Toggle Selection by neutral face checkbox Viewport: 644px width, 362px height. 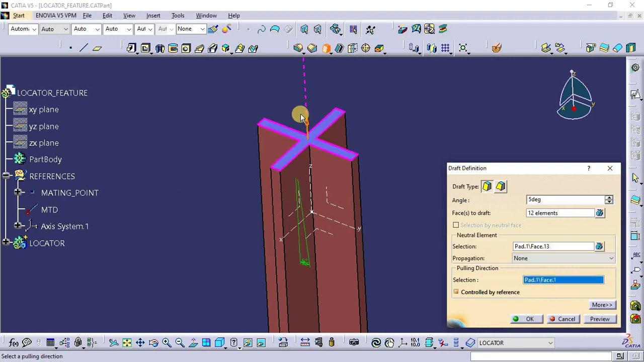[456, 225]
